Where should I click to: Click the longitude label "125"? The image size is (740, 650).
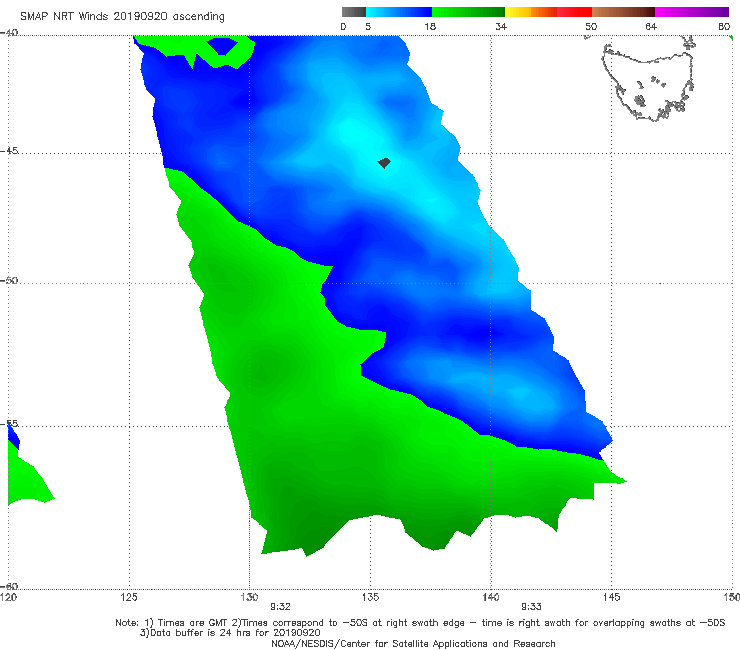[129, 597]
